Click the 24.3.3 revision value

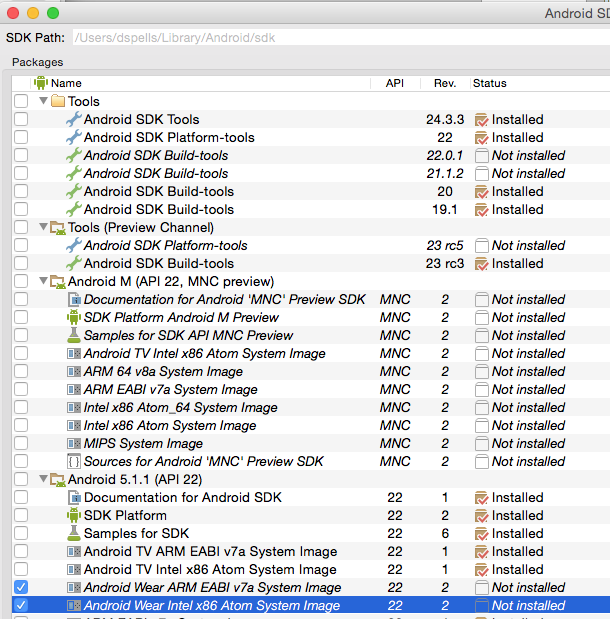click(445, 119)
